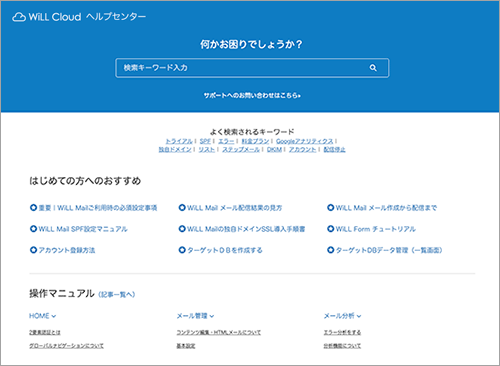The height and width of the screenshot is (366, 500).
Task: Click circle arrow icon beside ターゲットDBデータ管理
Action: (x=330, y=250)
